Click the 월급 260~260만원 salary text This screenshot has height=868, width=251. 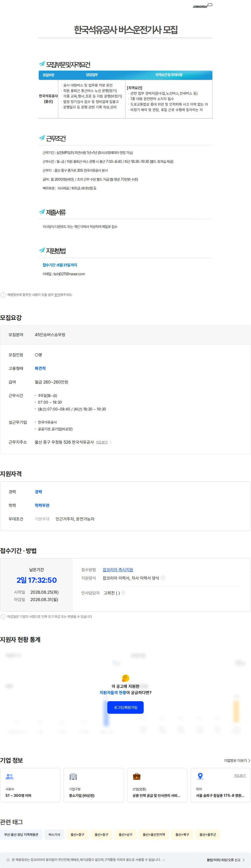51,382
